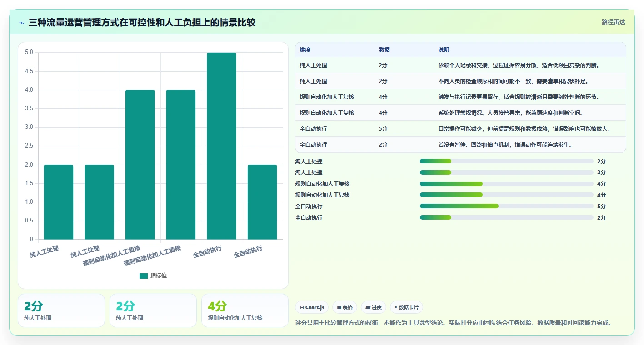Click the 数据 column header
The width and height of the screenshot is (644, 345).
point(384,50)
